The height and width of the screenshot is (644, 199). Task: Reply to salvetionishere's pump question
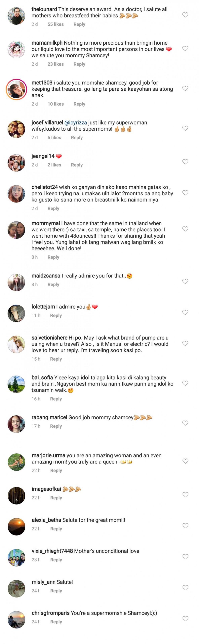click(x=56, y=359)
